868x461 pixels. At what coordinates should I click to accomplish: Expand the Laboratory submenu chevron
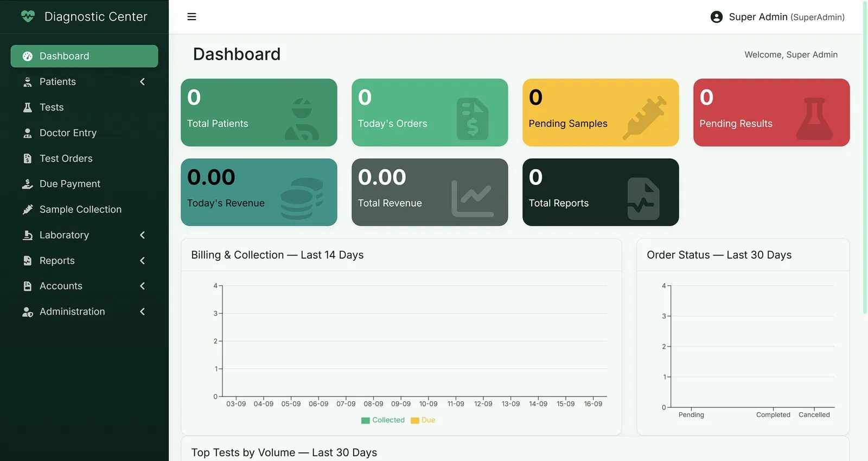click(x=143, y=235)
